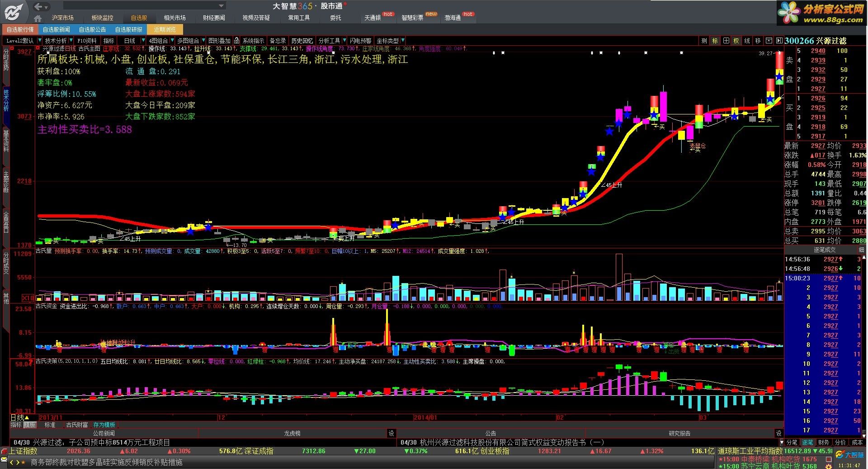Click the previous news arrow in ticker
Viewport: 868px width, 469px height.
coord(12,462)
